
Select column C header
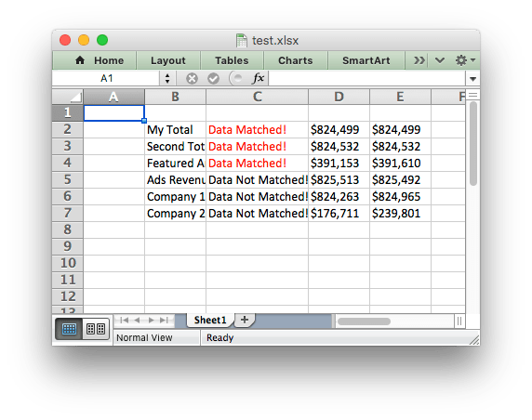(x=258, y=97)
